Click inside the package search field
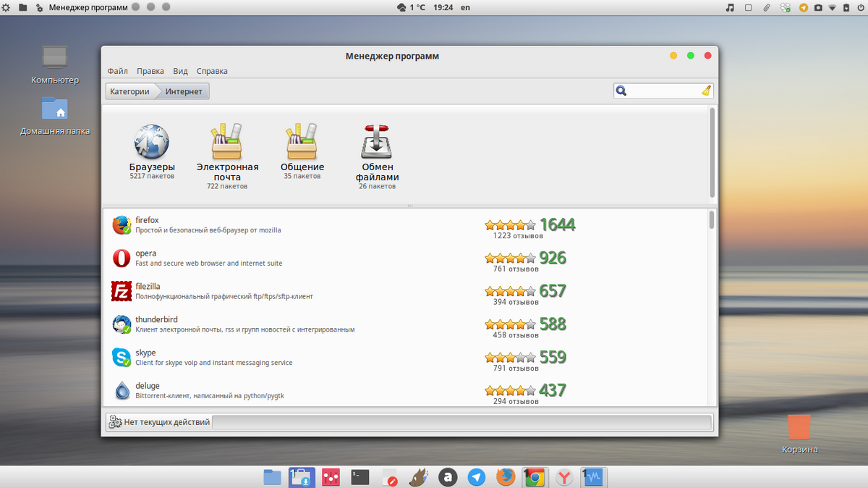Viewport: 868px width, 488px height. tap(663, 91)
